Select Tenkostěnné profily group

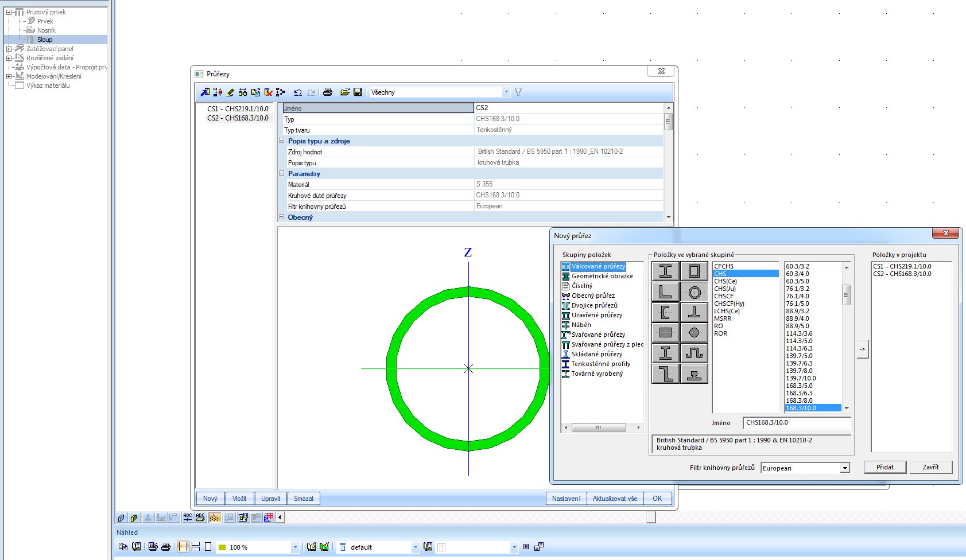[600, 364]
